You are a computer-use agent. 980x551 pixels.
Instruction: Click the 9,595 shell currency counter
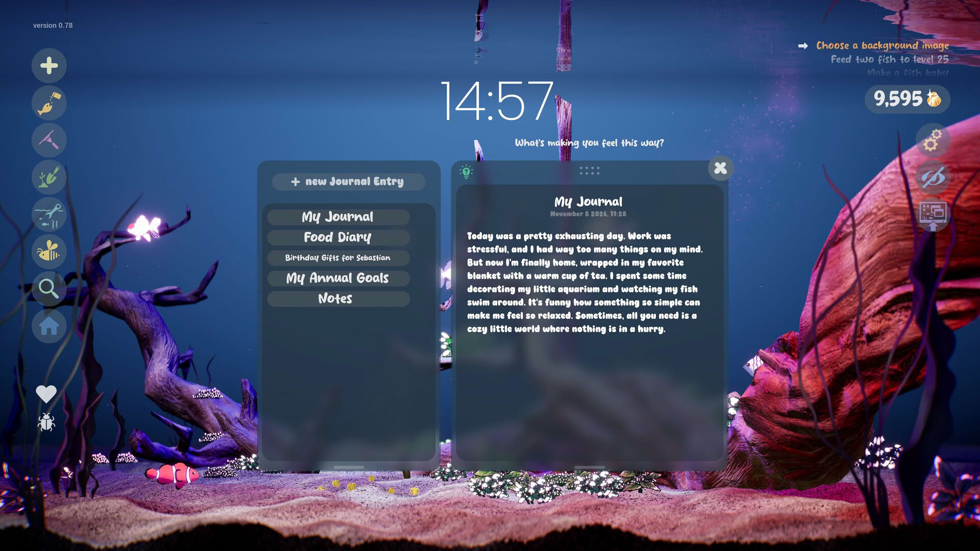(907, 98)
